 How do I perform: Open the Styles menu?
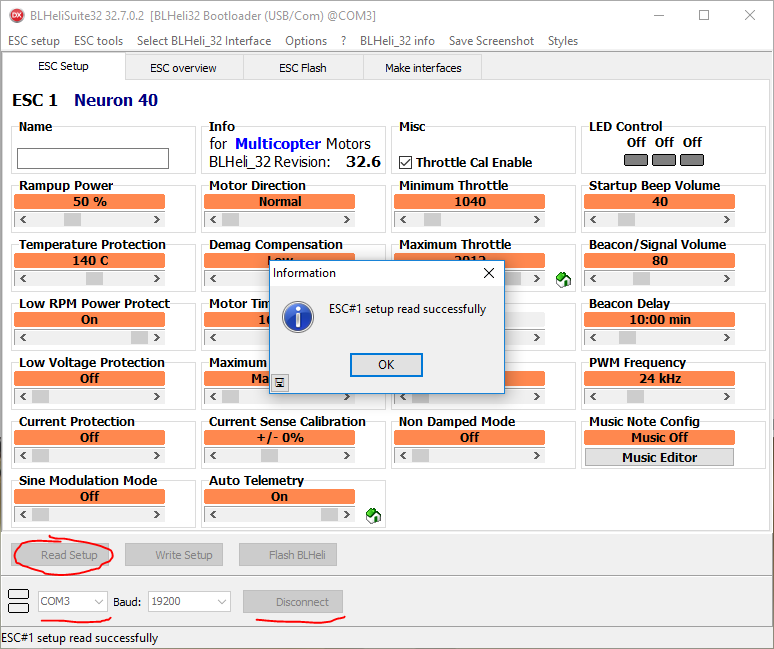click(563, 41)
